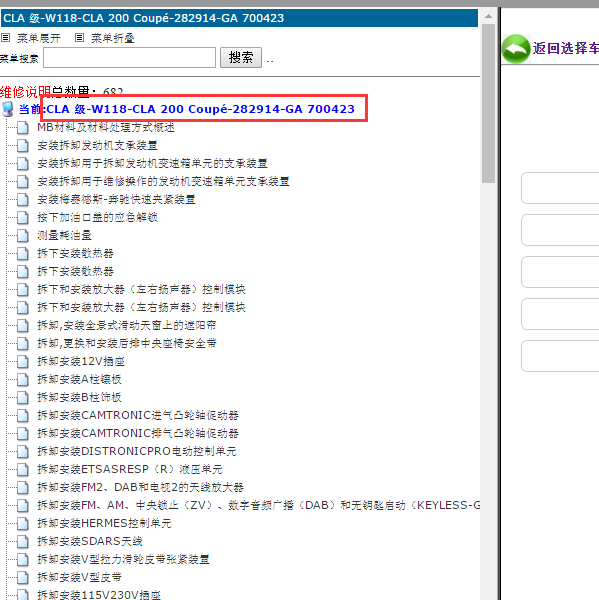
Task: Open 拆卸安装V型拉力滑轮皮带张紧装置
Action: (x=123, y=559)
